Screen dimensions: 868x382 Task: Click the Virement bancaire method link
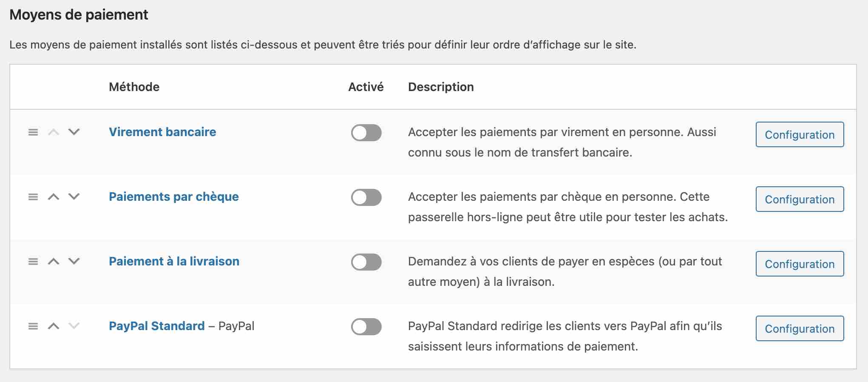tap(162, 132)
